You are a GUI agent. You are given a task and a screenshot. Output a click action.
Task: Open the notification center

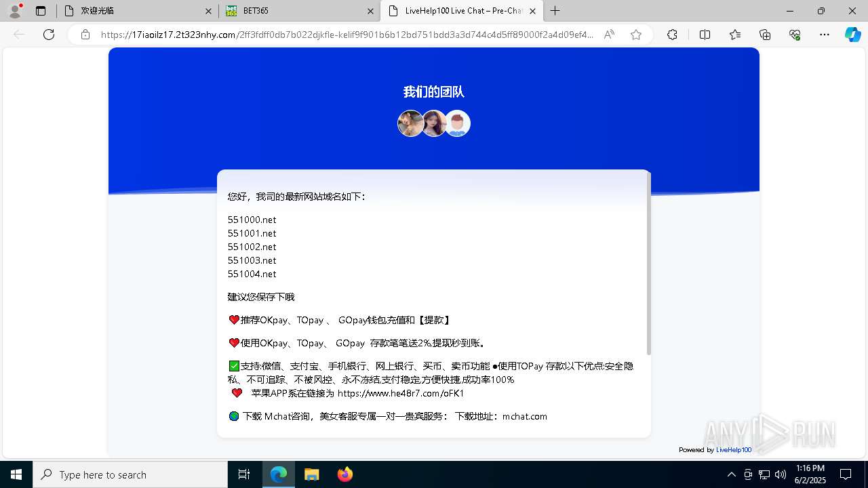tap(846, 474)
